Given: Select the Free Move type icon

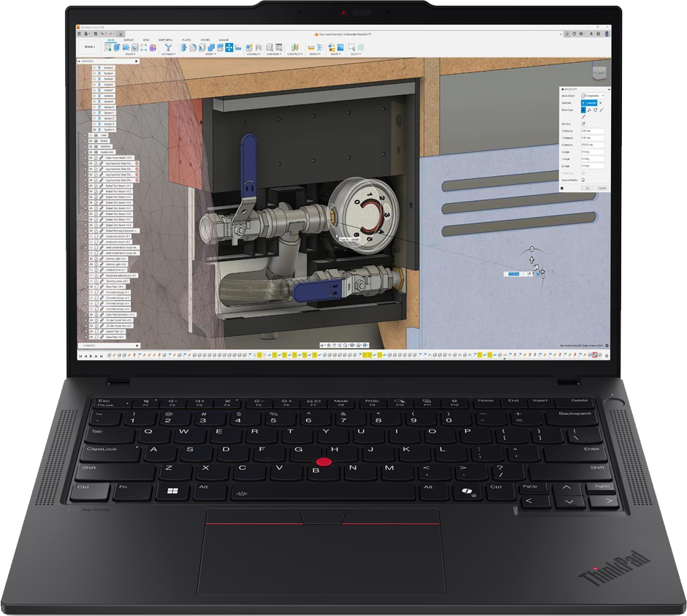Looking at the screenshot, I should point(584,110).
